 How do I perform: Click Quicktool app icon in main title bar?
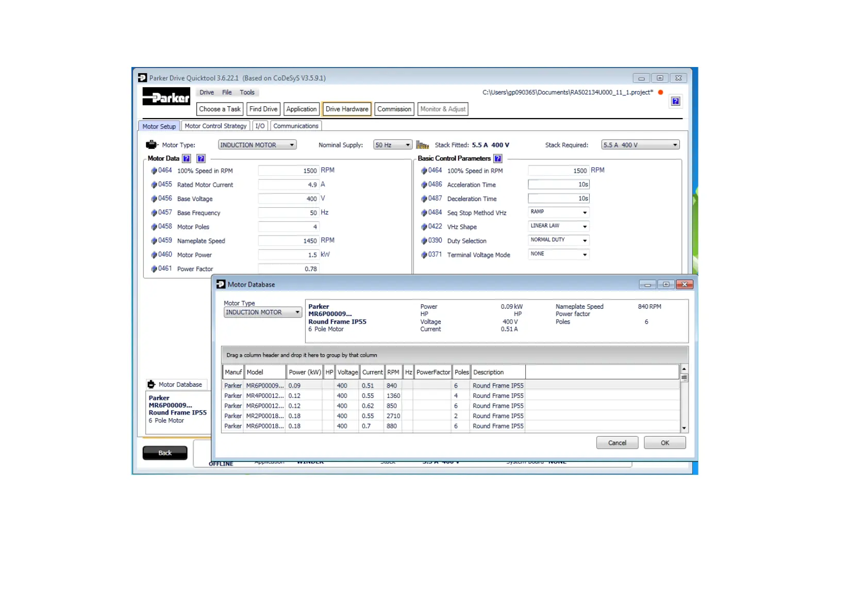click(x=142, y=78)
